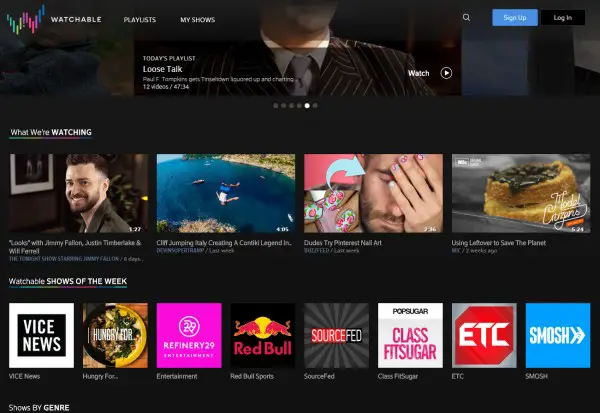Click the Log In button
600x413 pixels.
pyautogui.click(x=562, y=18)
